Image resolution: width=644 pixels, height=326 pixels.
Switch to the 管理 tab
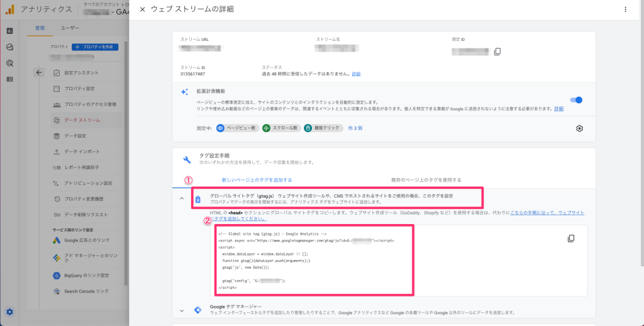point(40,28)
